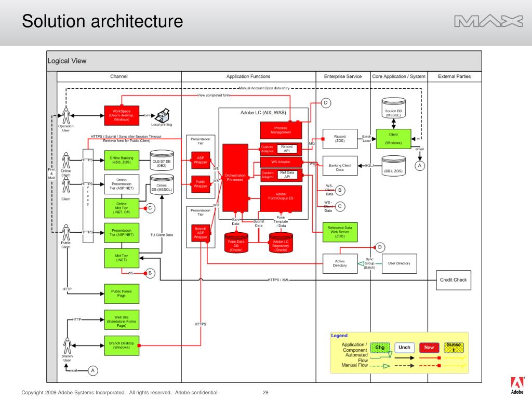Select the Active Directory box
This screenshot has height=399, width=532.
[340, 263]
